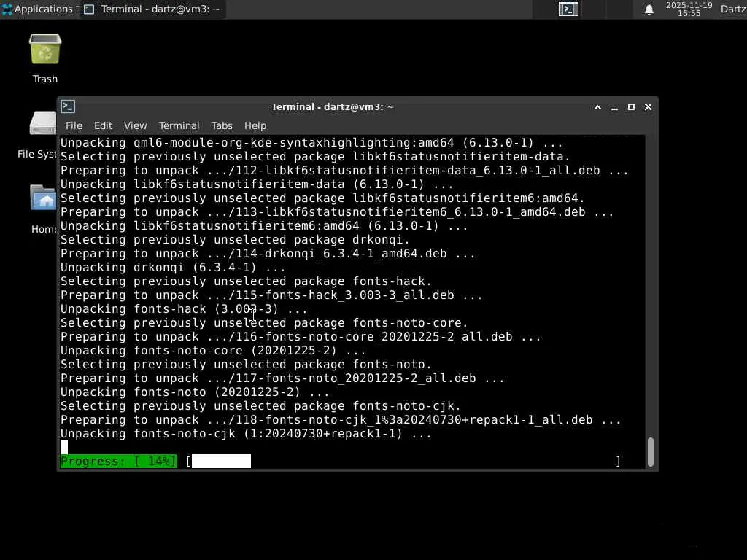Click the 'Unpacking qml6-module-org-kde-syntaxhighlighting' line
The image size is (747, 560).
point(311,142)
